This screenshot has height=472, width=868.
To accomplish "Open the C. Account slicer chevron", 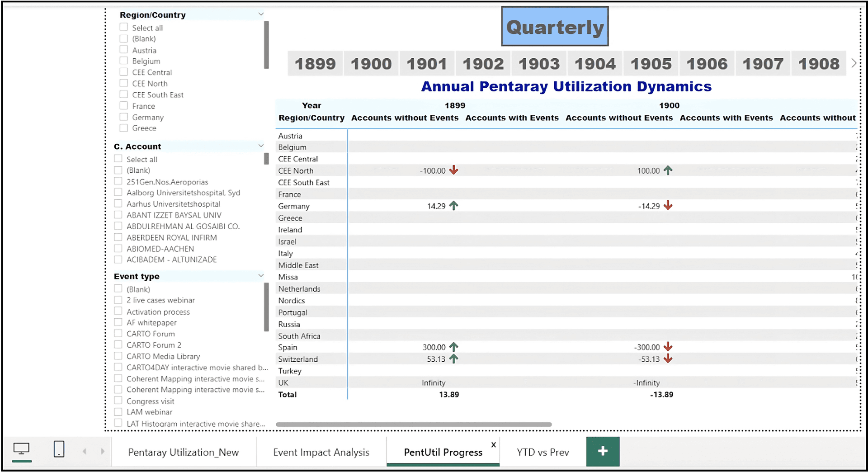I will [x=261, y=146].
